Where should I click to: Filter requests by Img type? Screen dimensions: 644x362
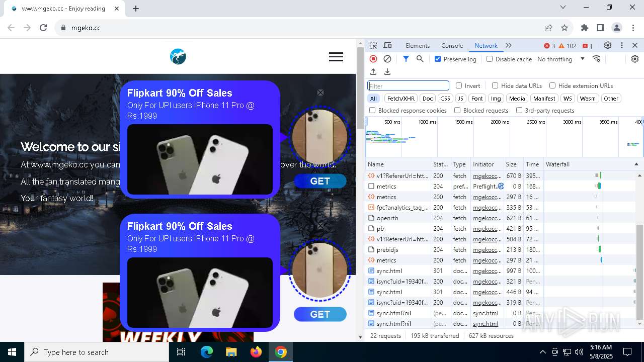coord(496,99)
